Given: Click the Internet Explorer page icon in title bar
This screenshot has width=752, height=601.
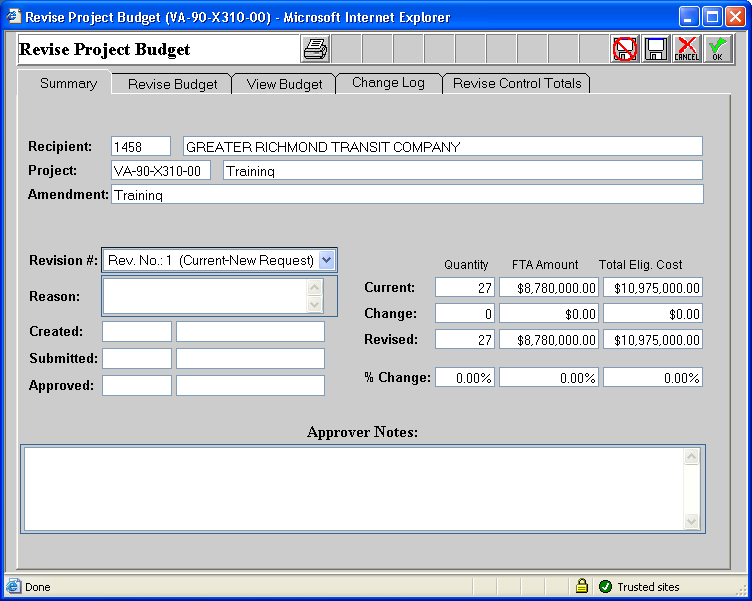Looking at the screenshot, I should tap(13, 17).
